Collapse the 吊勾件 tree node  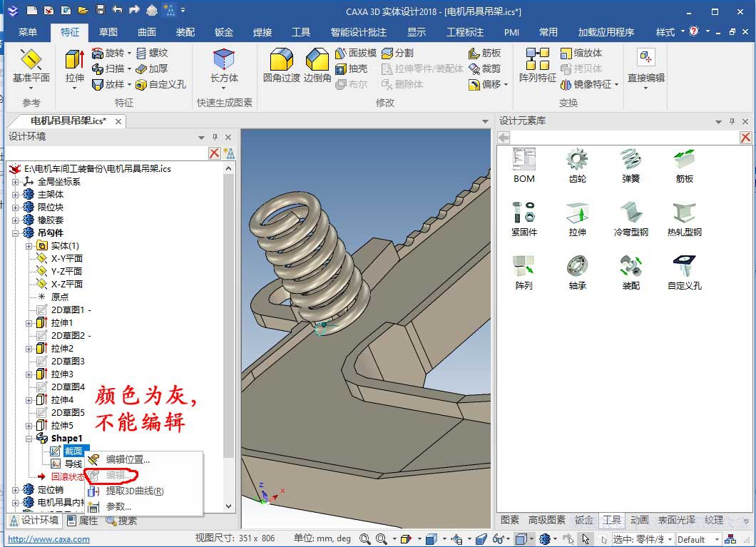point(16,233)
